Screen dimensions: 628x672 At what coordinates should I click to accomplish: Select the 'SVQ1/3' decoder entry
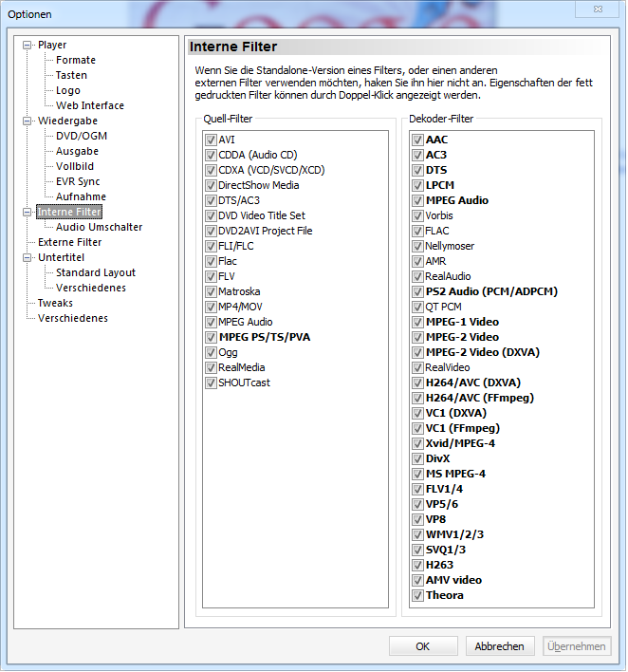tap(446, 550)
